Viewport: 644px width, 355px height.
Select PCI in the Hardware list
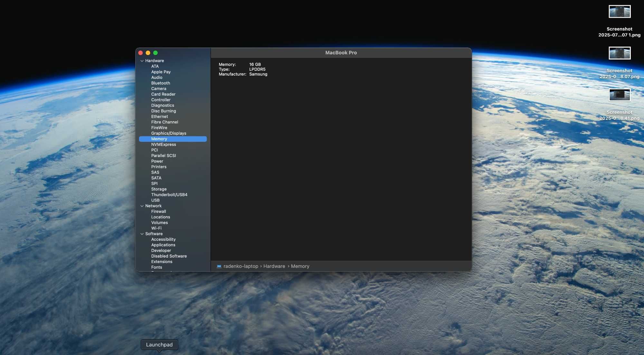click(155, 150)
